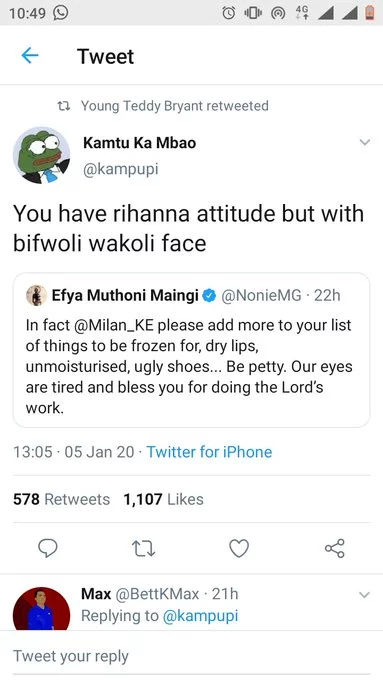383x680 pixels.
Task: Tap the blue verified badge icon
Action: pyautogui.click(x=210, y=296)
